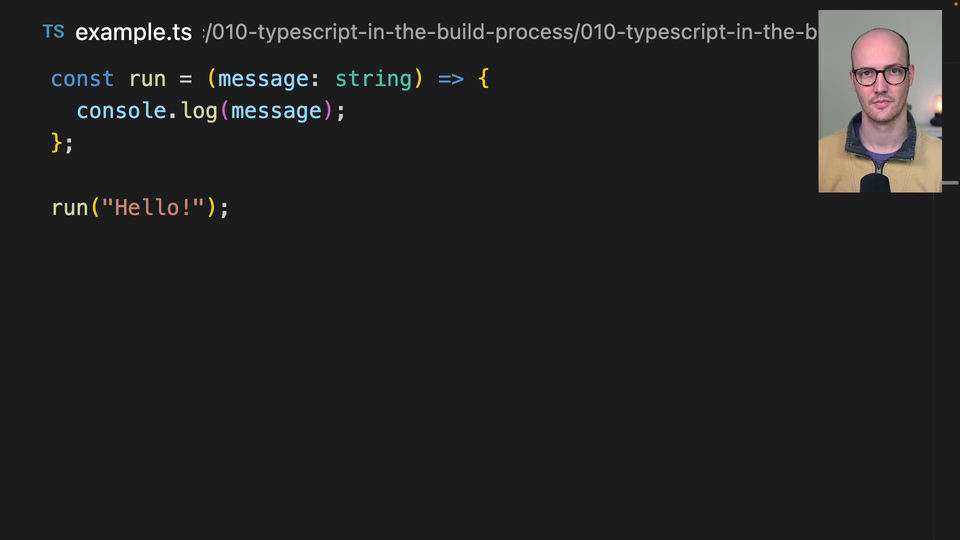The height and width of the screenshot is (540, 960).
Task: Click the log method call
Action: coord(199,111)
